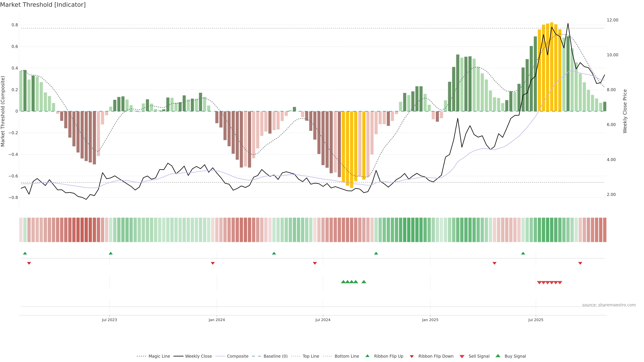The height and width of the screenshot is (362, 644).
Task: Click the Jul 2024 axis label
Action: (323, 320)
